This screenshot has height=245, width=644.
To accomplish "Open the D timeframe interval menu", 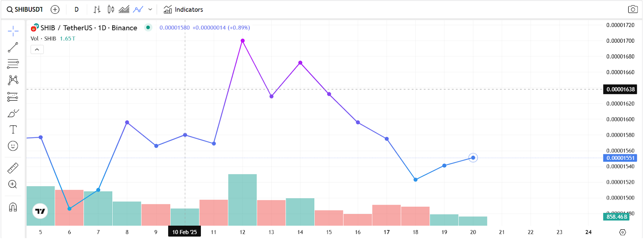I will click(x=76, y=9).
